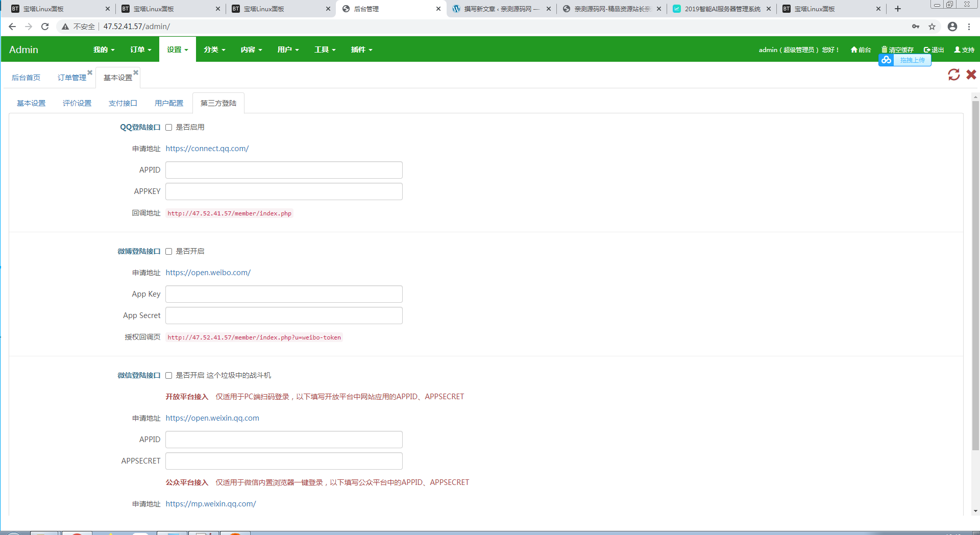Expand the 分类 dropdown menu
The width and height of the screenshot is (980, 535).
pos(214,50)
